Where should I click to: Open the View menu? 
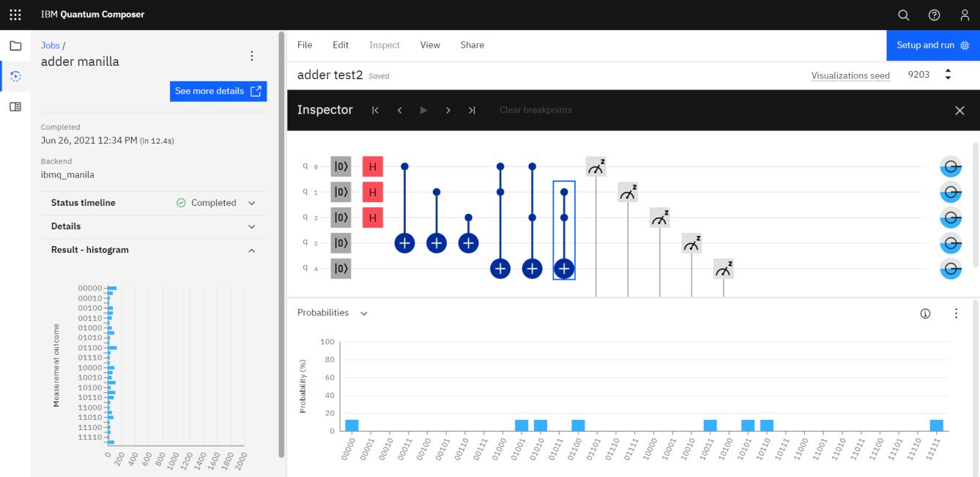tap(430, 45)
